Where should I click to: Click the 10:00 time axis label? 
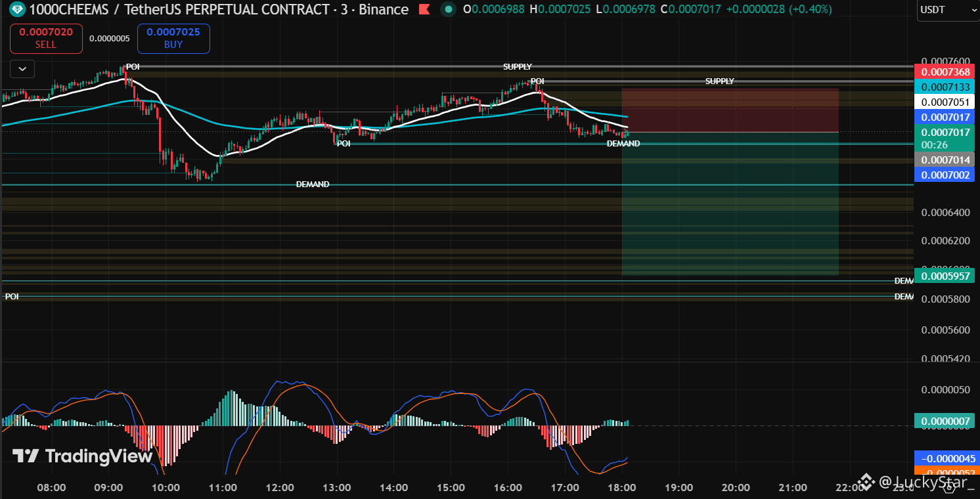(166, 487)
